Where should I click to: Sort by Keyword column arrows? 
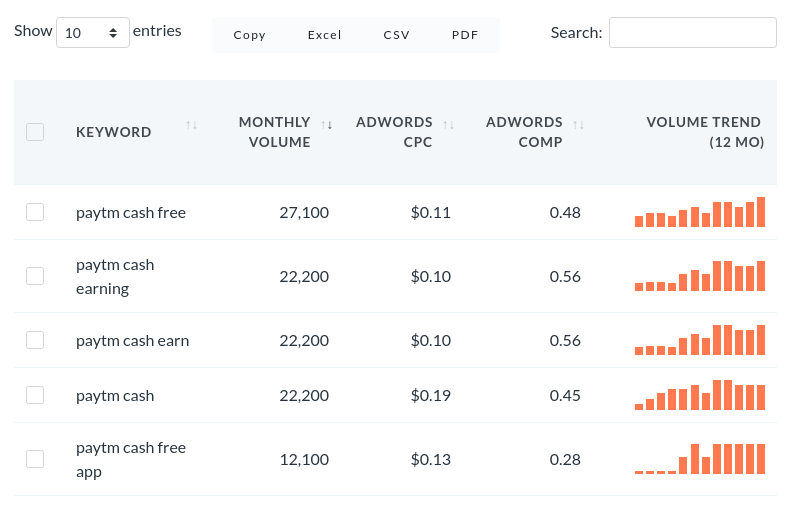tap(191, 125)
